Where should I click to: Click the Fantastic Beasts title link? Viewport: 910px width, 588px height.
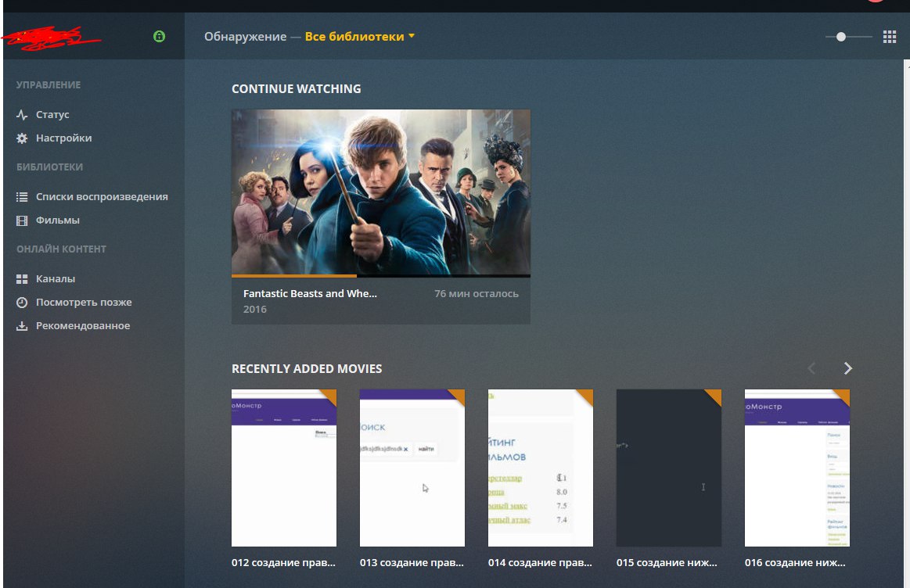click(x=310, y=293)
